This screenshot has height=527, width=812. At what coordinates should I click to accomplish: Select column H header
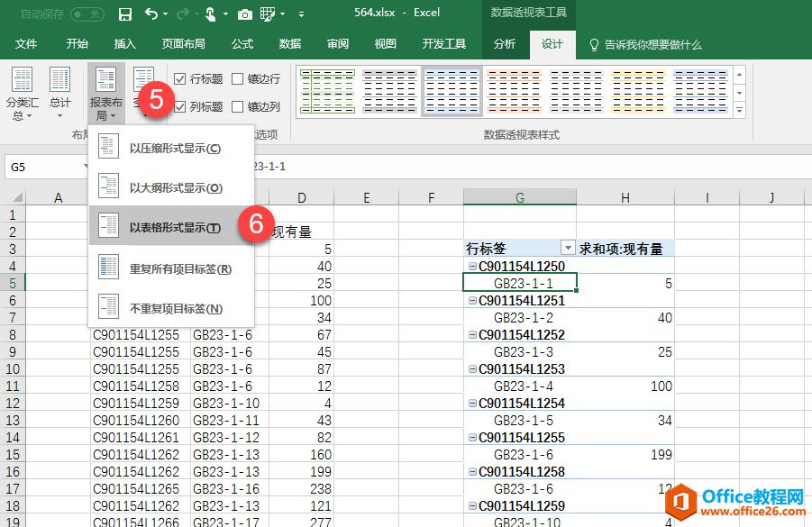point(625,197)
